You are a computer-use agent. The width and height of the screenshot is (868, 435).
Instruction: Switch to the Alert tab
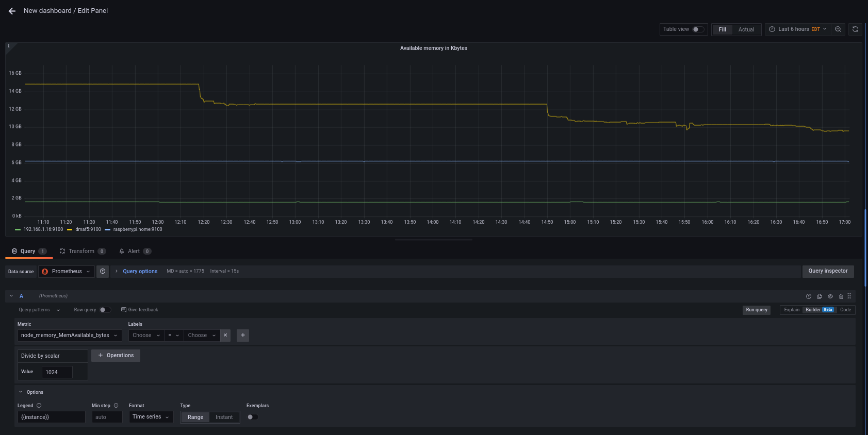click(134, 252)
